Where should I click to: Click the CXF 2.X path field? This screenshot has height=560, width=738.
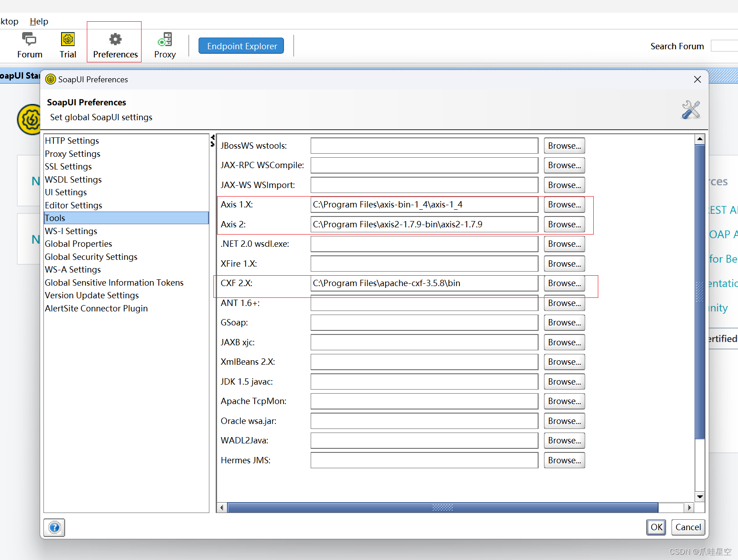point(424,283)
